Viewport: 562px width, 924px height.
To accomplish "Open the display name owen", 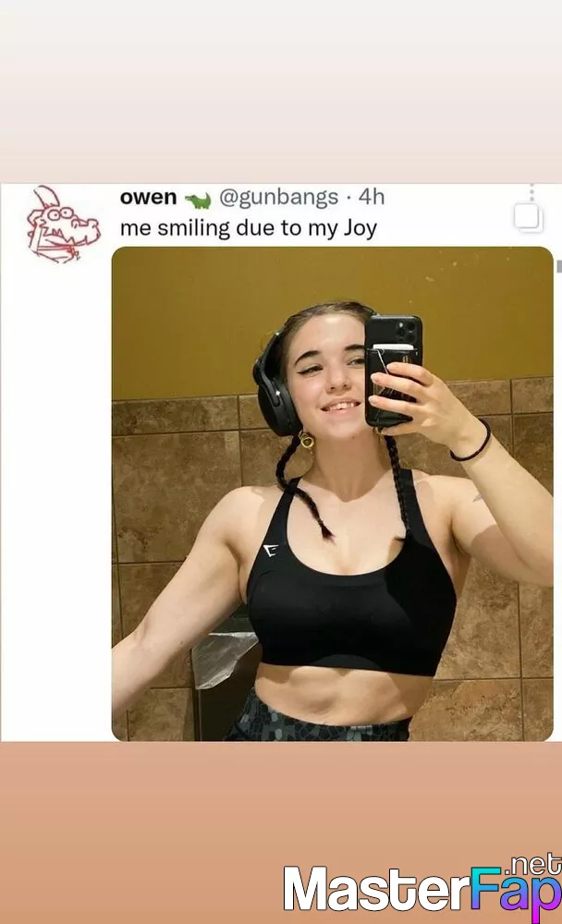I will click(x=148, y=198).
